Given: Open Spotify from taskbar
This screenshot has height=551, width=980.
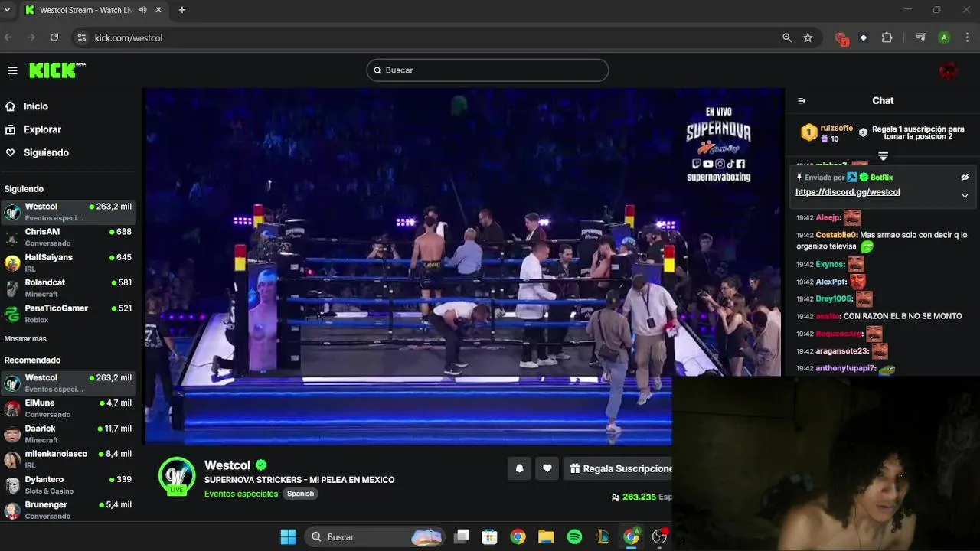Looking at the screenshot, I should [574, 537].
